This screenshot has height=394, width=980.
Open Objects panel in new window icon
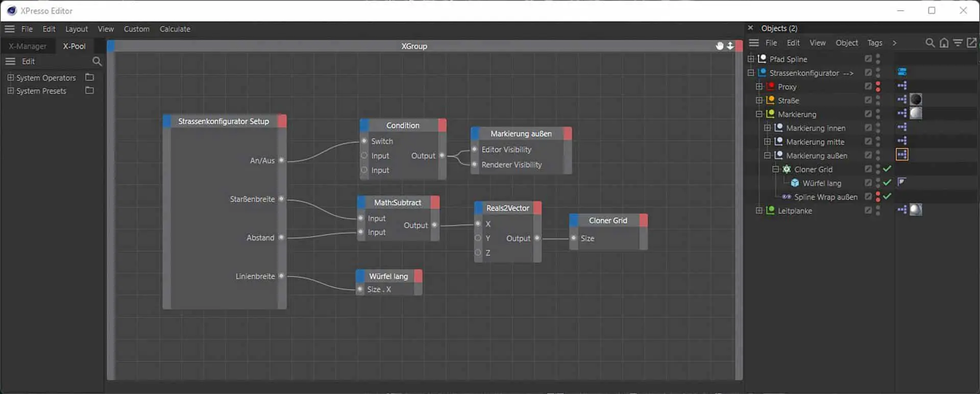point(971,43)
